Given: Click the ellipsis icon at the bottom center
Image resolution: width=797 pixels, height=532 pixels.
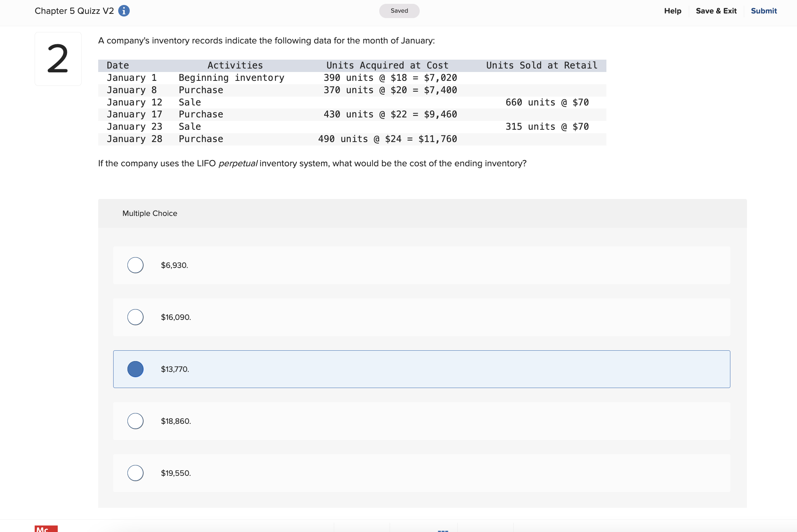Looking at the screenshot, I should tap(443, 530).
